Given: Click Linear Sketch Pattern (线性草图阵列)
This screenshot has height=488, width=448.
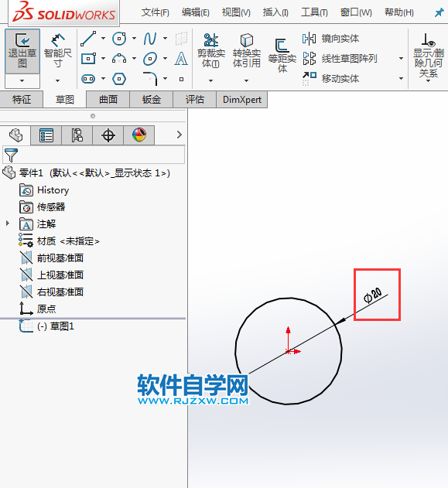Looking at the screenshot, I should tap(340, 59).
